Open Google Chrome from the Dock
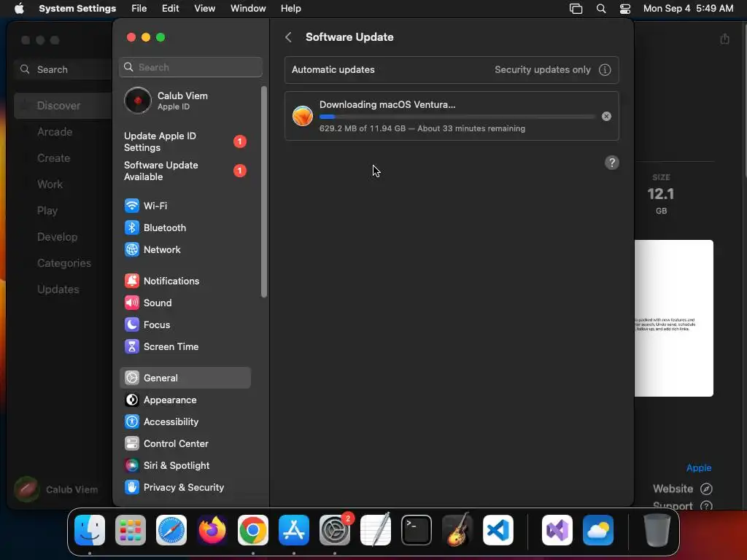This screenshot has height=560, width=747. pos(253,530)
